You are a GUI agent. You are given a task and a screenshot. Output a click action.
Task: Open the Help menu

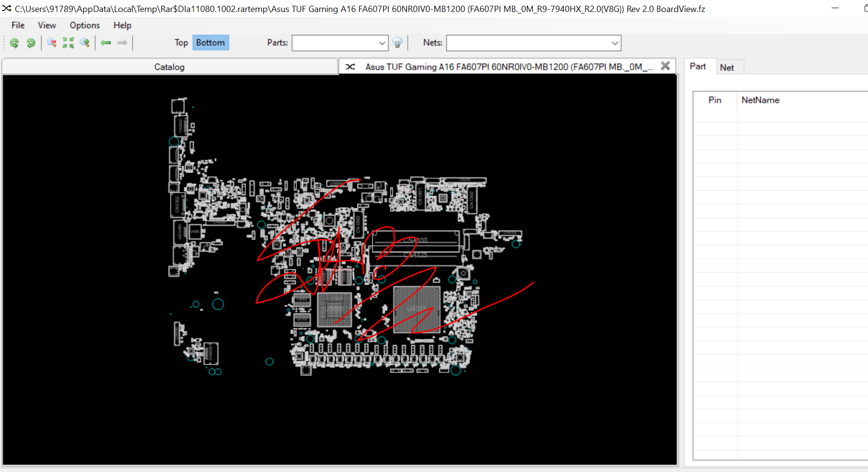point(122,25)
